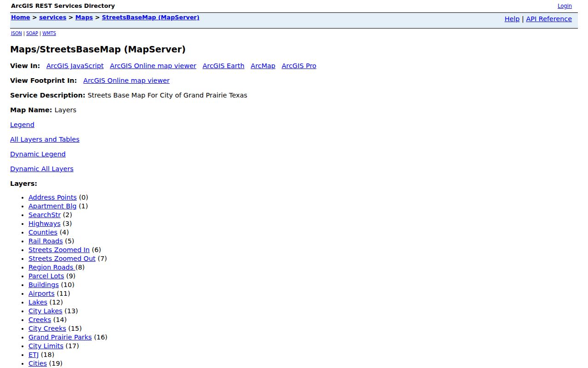Open the ETJ layer
588x368 pixels.
[34, 355]
